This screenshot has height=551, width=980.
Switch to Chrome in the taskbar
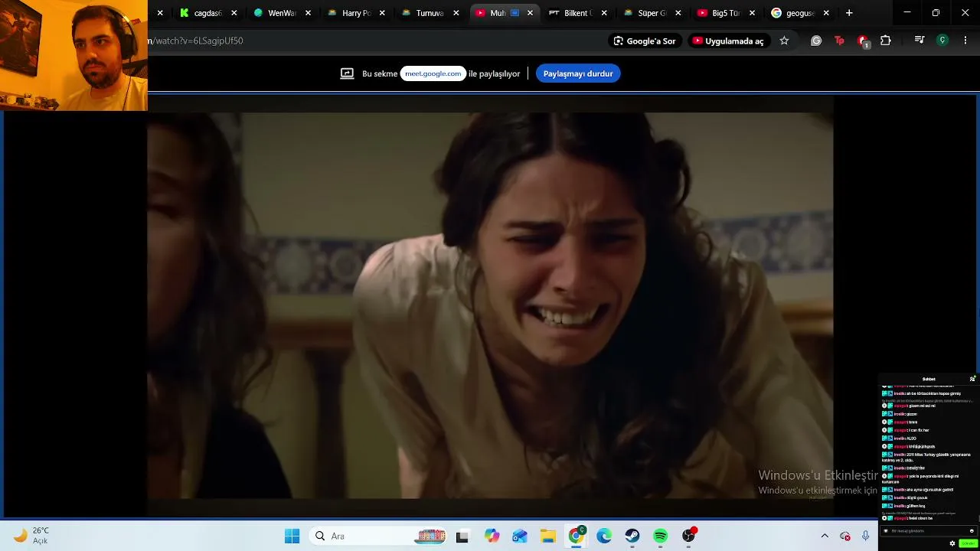pyautogui.click(x=576, y=536)
